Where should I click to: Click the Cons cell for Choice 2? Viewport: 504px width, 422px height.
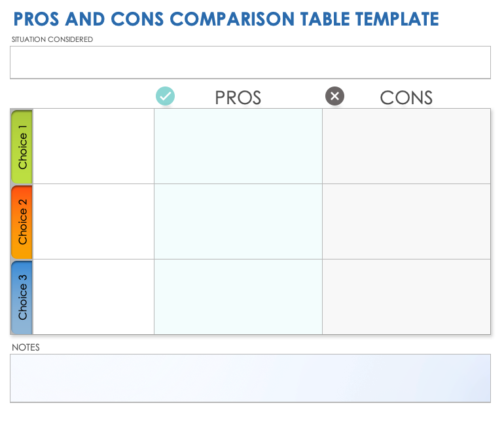[x=406, y=222]
